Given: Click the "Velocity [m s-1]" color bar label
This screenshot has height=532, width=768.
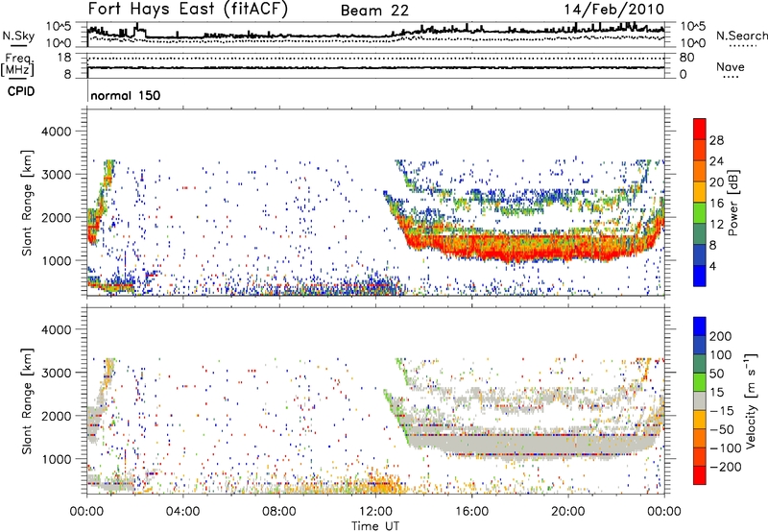Looking at the screenshot, I should (751, 400).
